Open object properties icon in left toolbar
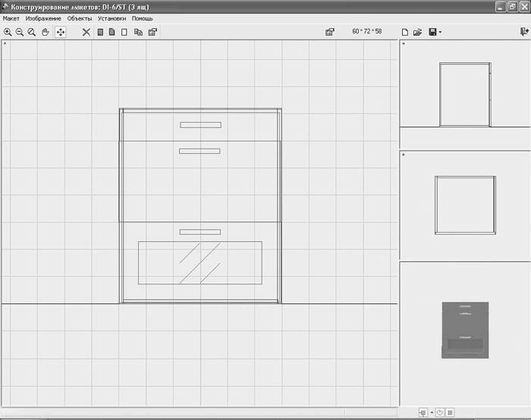This screenshot has width=531, height=420. [152, 32]
